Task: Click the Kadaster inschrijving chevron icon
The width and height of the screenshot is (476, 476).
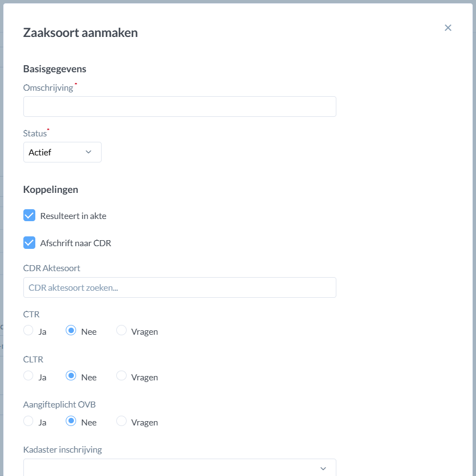Action: [x=323, y=468]
